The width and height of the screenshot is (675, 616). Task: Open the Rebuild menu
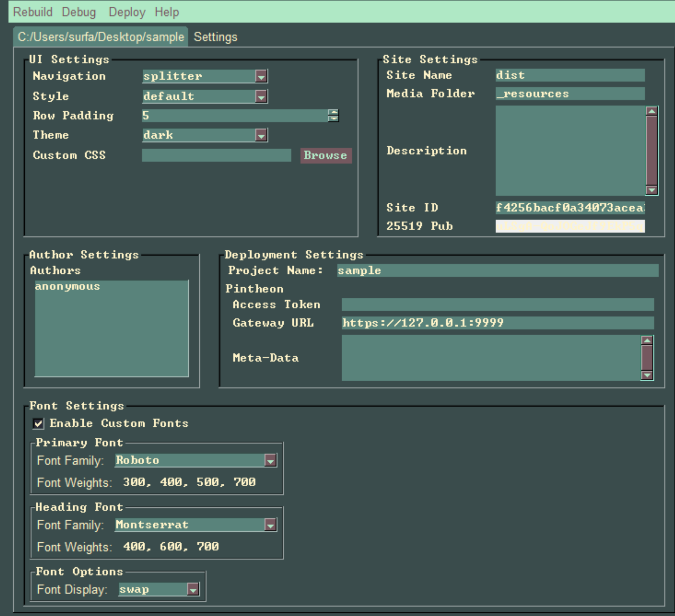click(33, 12)
